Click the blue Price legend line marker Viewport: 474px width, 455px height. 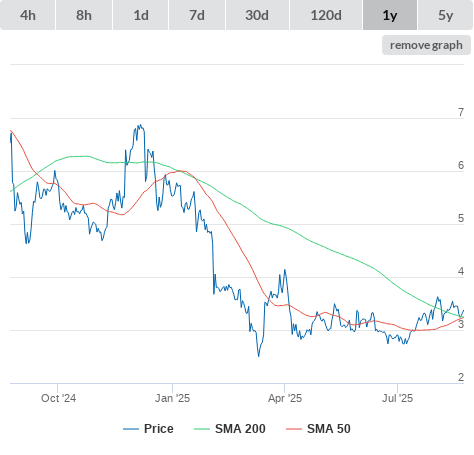(131, 429)
